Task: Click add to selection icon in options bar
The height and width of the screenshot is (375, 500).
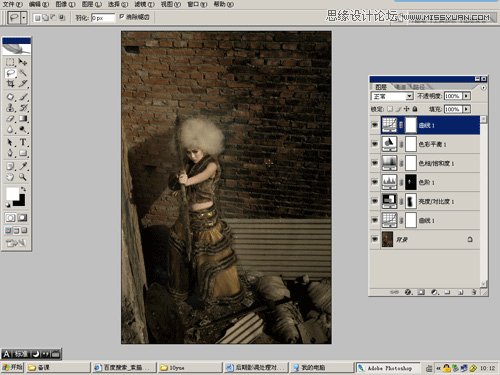Action: click(46, 17)
